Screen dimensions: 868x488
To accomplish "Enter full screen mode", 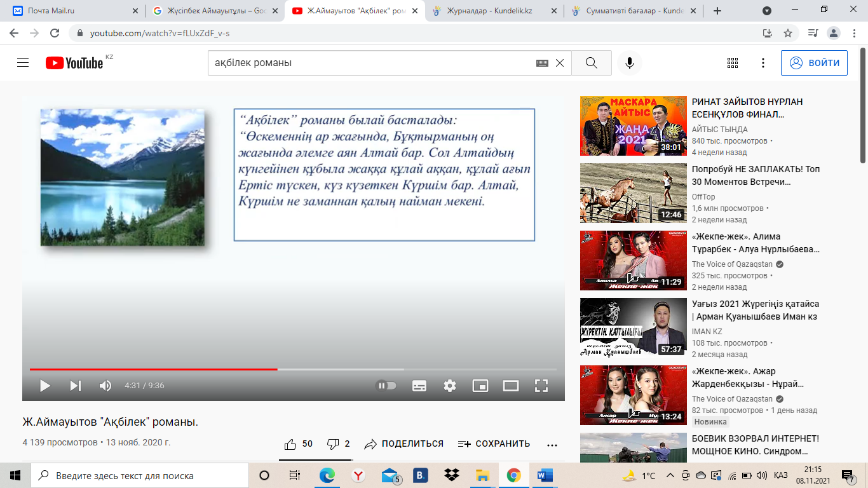I will click(x=541, y=386).
